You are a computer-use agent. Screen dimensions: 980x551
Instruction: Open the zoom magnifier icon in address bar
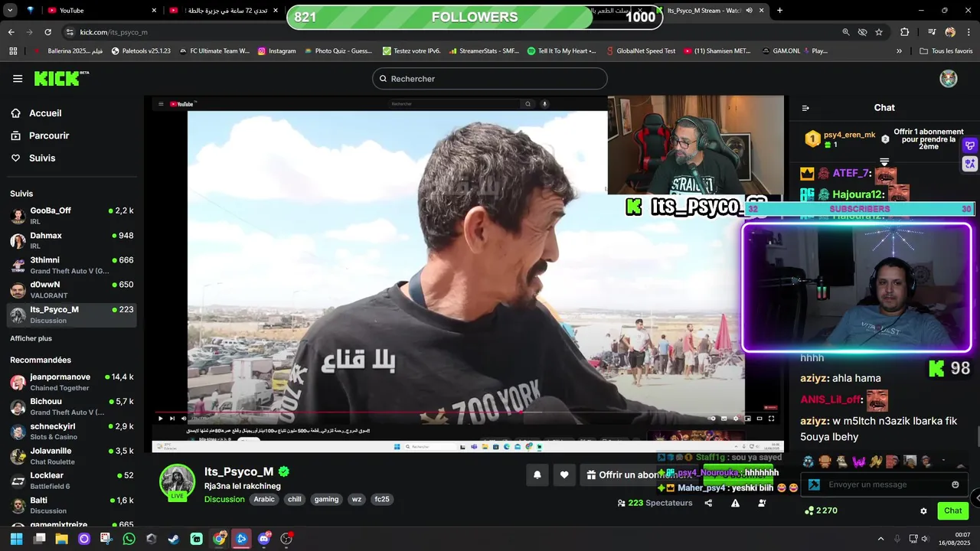point(846,32)
